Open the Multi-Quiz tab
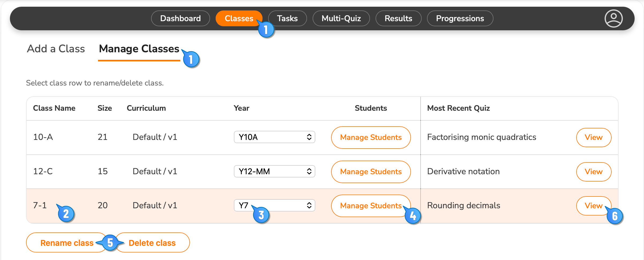 (341, 18)
